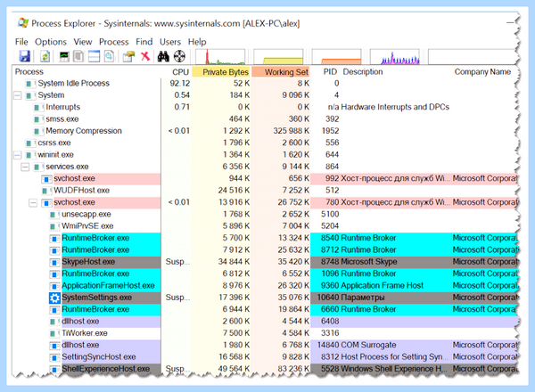This screenshot has height=392, width=535.
Task: Click the COM Surrogate description cell
Action: pos(368,345)
